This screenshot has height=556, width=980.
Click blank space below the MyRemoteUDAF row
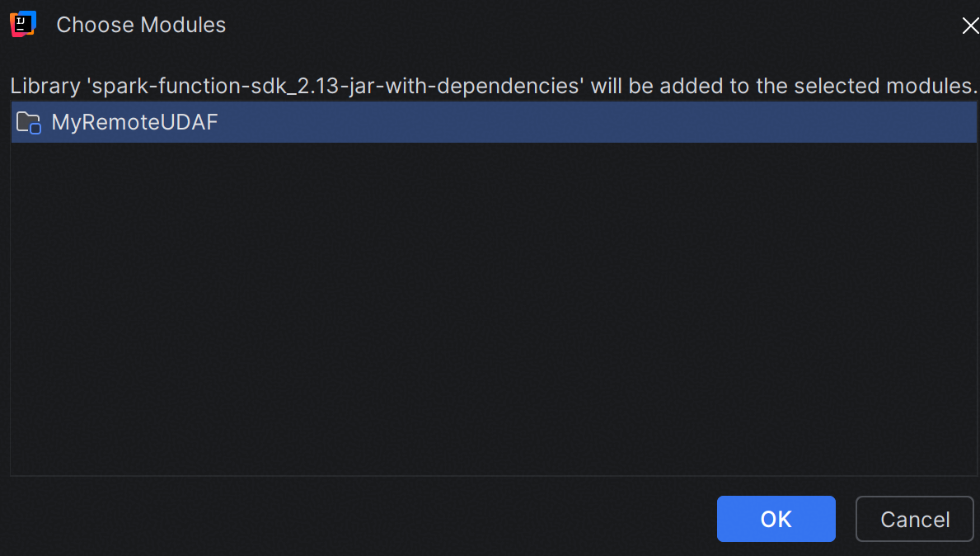pos(494,309)
